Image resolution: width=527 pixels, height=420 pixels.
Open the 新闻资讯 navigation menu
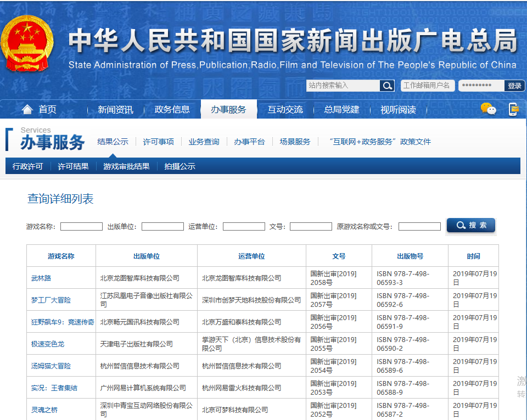[x=115, y=109]
